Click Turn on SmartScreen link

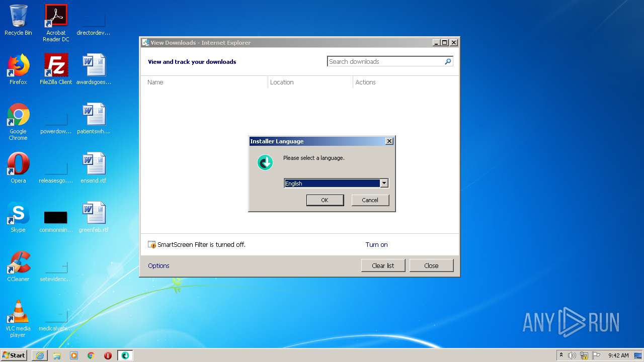[x=376, y=245]
